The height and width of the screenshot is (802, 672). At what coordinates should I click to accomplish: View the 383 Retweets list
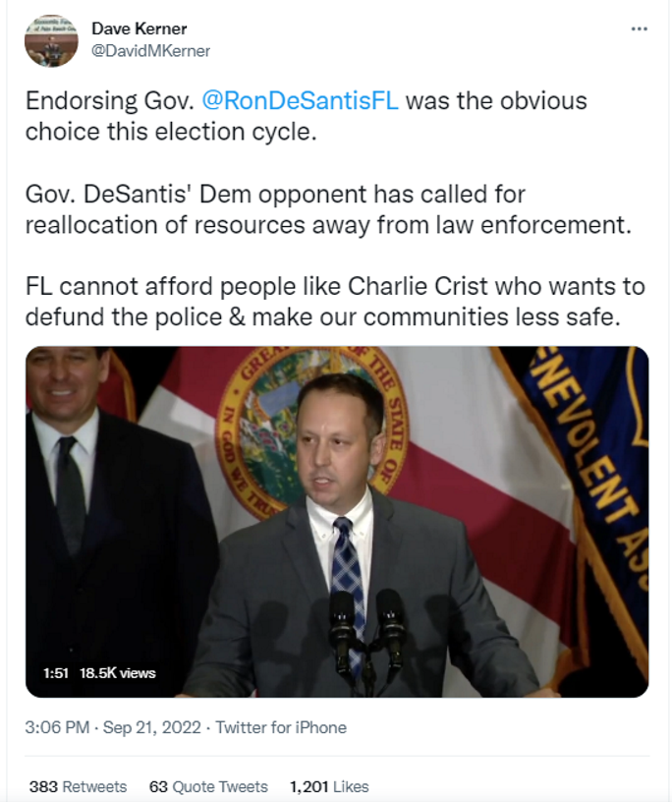(x=78, y=786)
